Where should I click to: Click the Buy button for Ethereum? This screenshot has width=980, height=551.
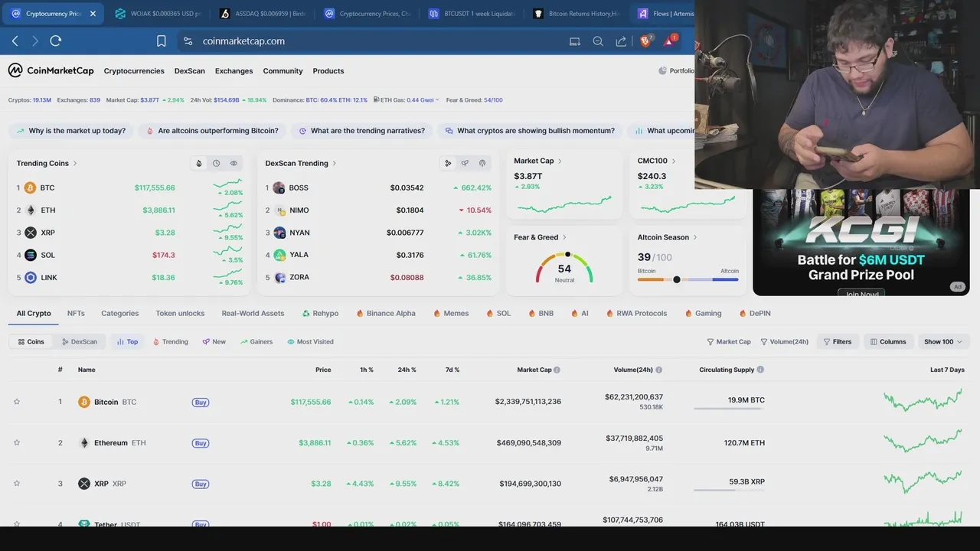click(201, 443)
